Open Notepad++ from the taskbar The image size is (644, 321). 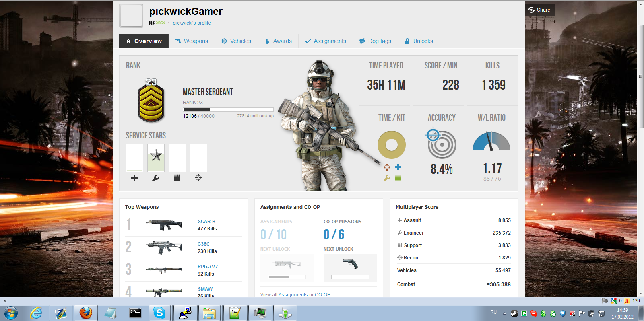click(x=235, y=313)
